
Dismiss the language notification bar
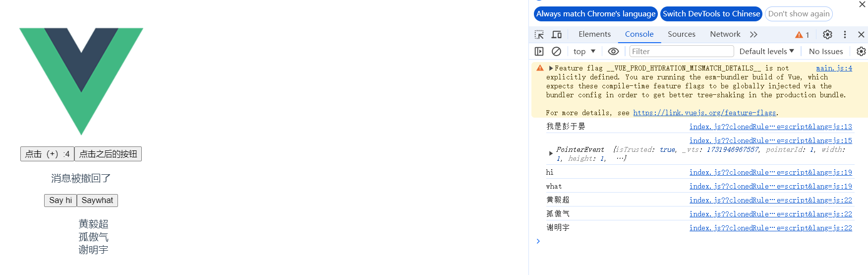click(862, 4)
